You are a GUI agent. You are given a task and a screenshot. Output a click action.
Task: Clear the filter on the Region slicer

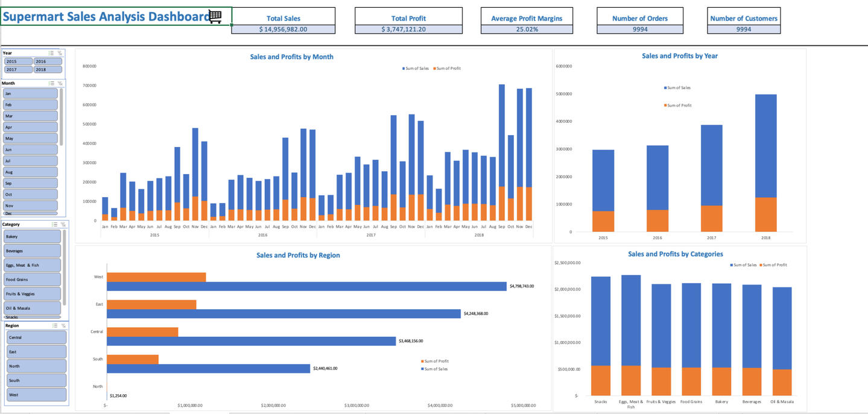click(x=63, y=325)
